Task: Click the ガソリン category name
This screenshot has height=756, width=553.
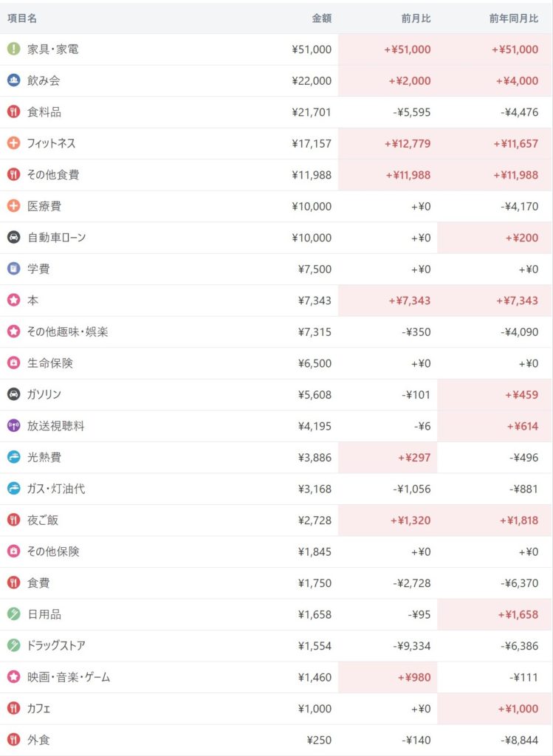Action: tap(44, 394)
